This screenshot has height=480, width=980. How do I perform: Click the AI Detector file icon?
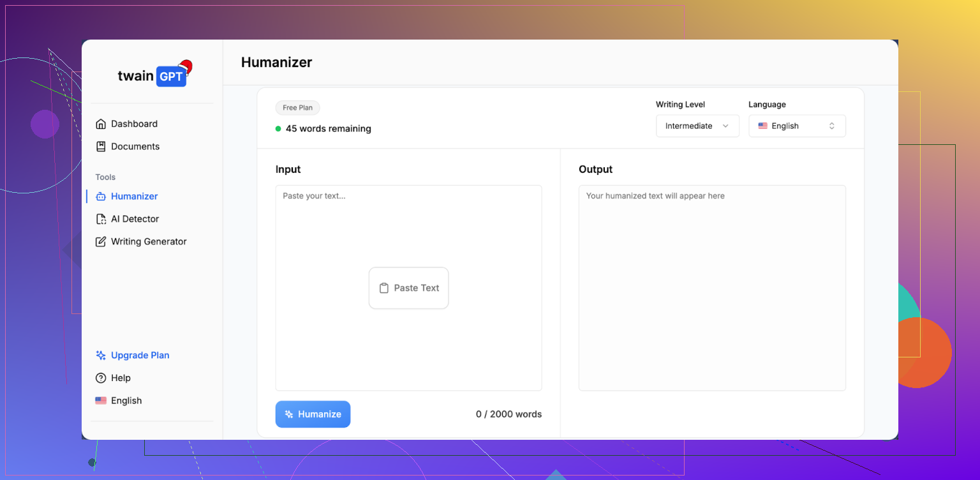[101, 219]
